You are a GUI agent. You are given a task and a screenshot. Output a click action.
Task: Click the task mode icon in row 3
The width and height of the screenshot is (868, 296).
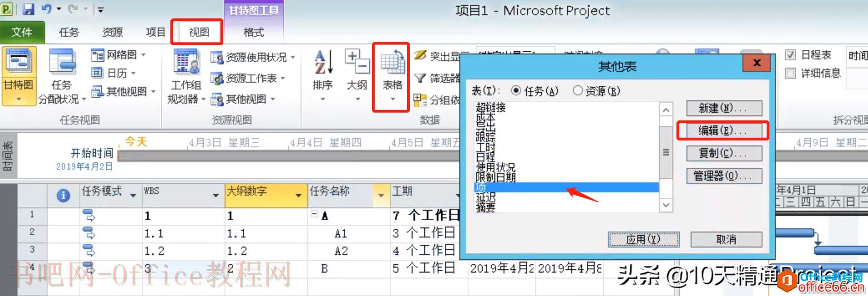click(89, 249)
